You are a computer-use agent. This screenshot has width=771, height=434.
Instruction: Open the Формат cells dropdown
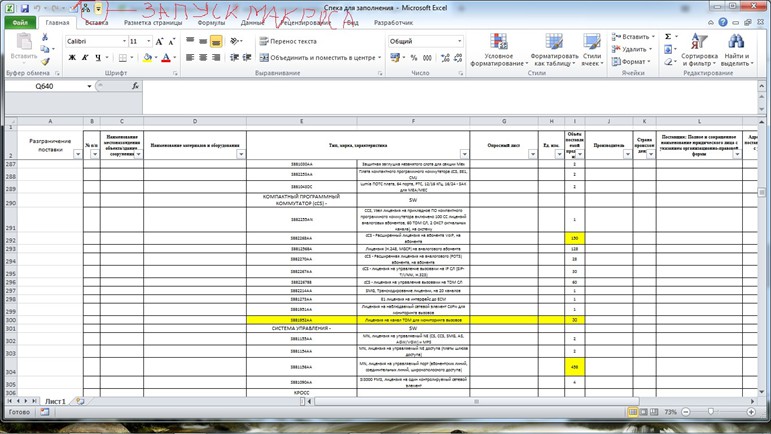click(631, 61)
